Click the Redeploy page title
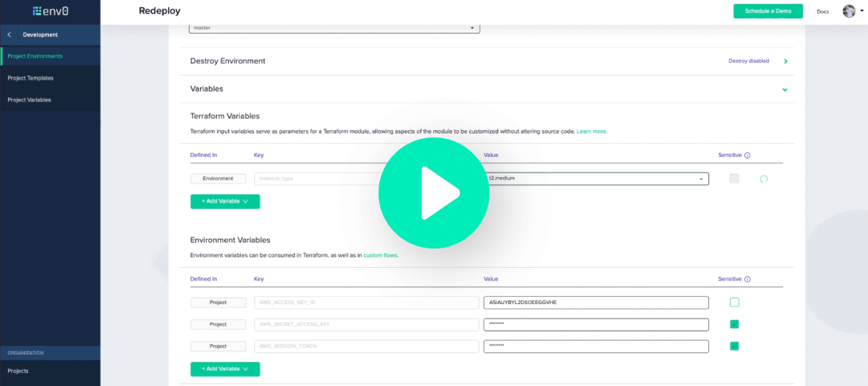868x386 pixels. [159, 11]
